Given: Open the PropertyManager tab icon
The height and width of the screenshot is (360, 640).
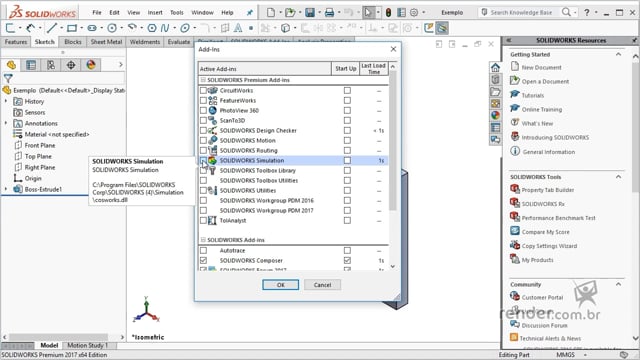Looking at the screenshot, I should click(x=31, y=65).
